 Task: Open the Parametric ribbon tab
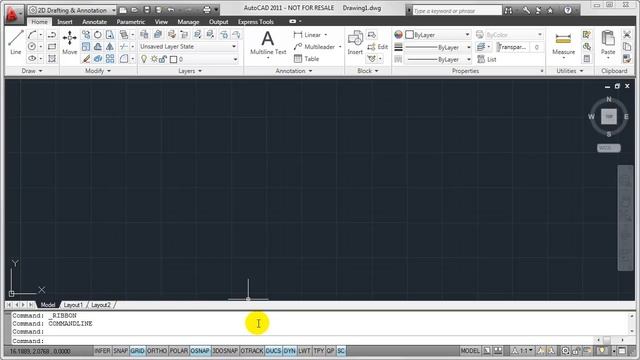pyautogui.click(x=131, y=22)
